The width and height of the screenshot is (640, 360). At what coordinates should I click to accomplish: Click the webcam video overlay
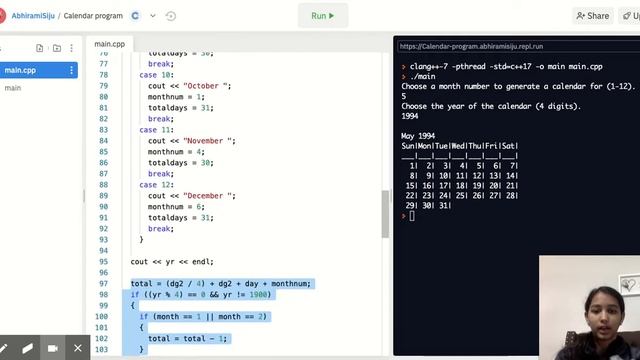tap(589, 308)
